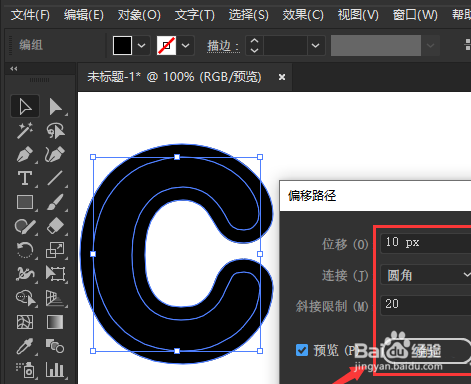Image resolution: width=471 pixels, height=384 pixels.
Task: Select the Line Segment tool
Action: (55, 178)
